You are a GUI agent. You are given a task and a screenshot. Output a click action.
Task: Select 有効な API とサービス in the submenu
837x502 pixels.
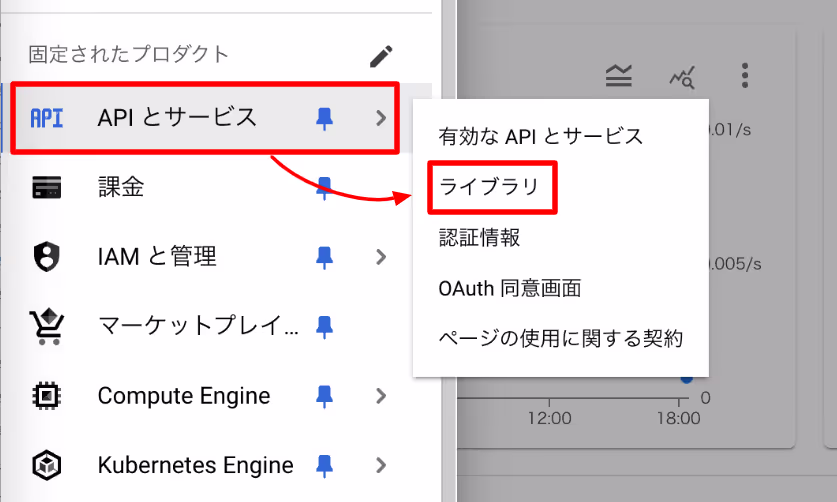[x=541, y=137]
